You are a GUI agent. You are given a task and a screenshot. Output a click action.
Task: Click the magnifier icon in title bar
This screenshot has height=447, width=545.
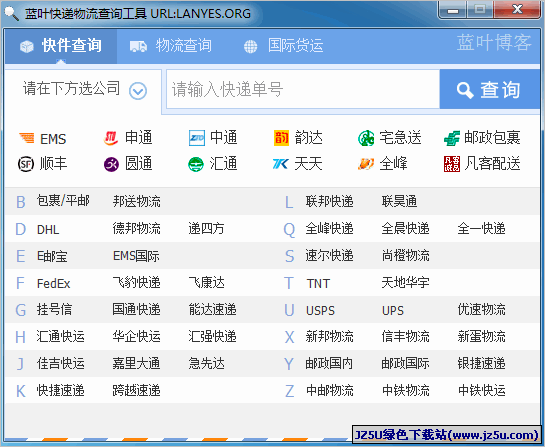click(11, 14)
